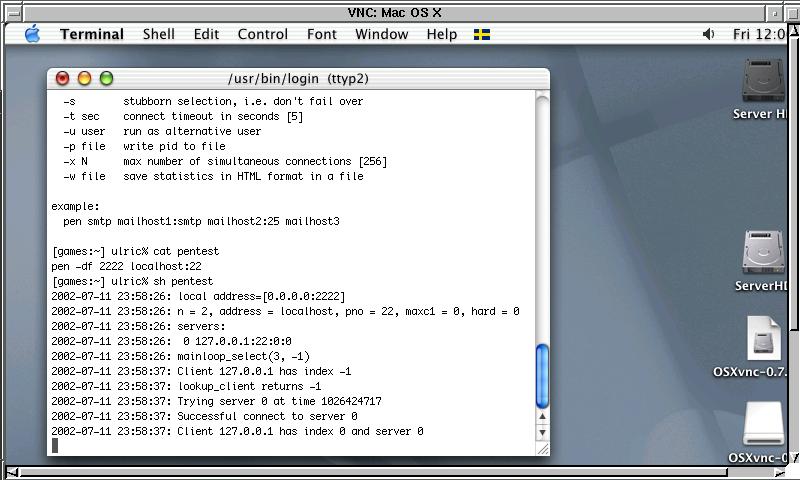Open the Font menu
The width and height of the screenshot is (800, 480).
click(321, 34)
